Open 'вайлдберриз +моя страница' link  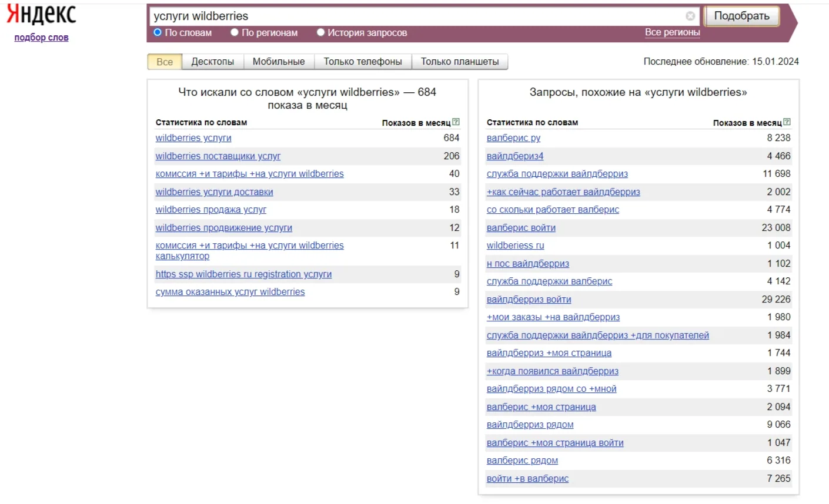point(549,353)
